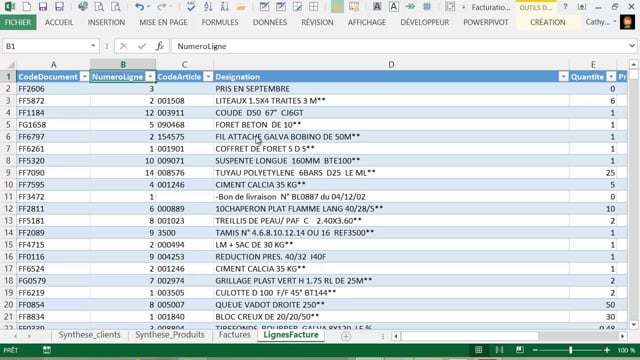
Task: Switch to Page Layout view
Action: tap(499, 350)
